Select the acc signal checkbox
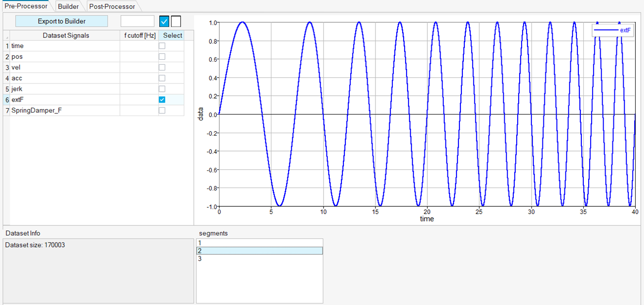644x305 pixels. coord(162,78)
